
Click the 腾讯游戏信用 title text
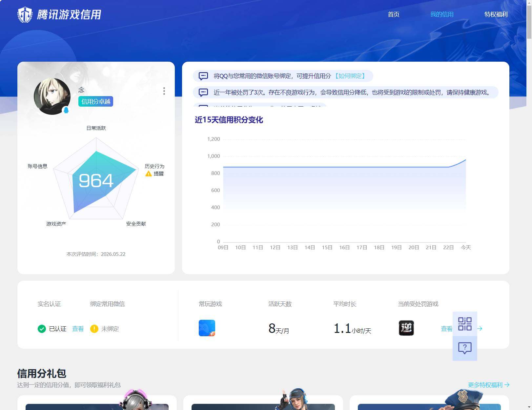69,15
